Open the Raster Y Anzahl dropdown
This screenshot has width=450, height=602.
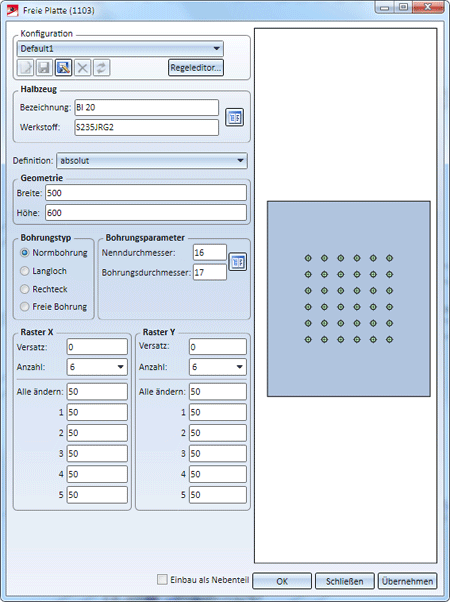(218, 367)
